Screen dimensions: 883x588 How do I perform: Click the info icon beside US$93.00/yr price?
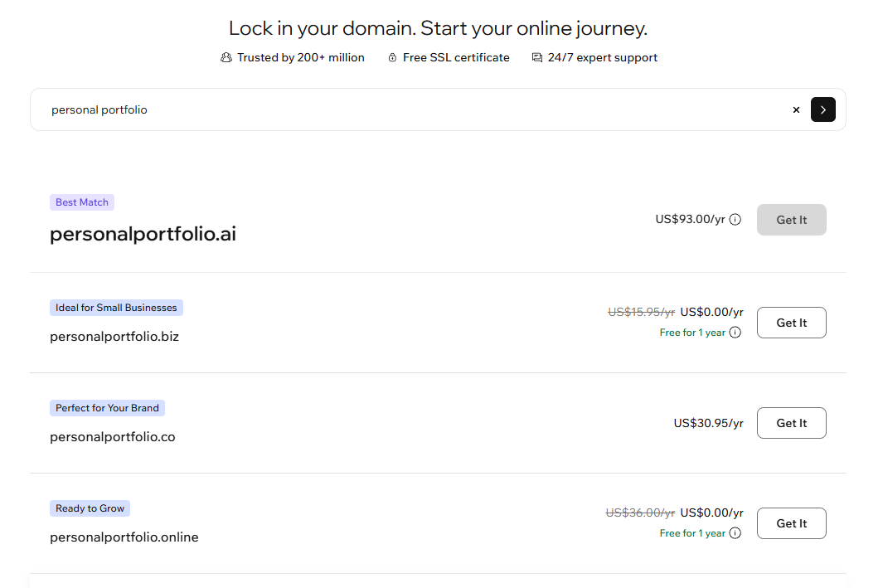click(x=735, y=220)
